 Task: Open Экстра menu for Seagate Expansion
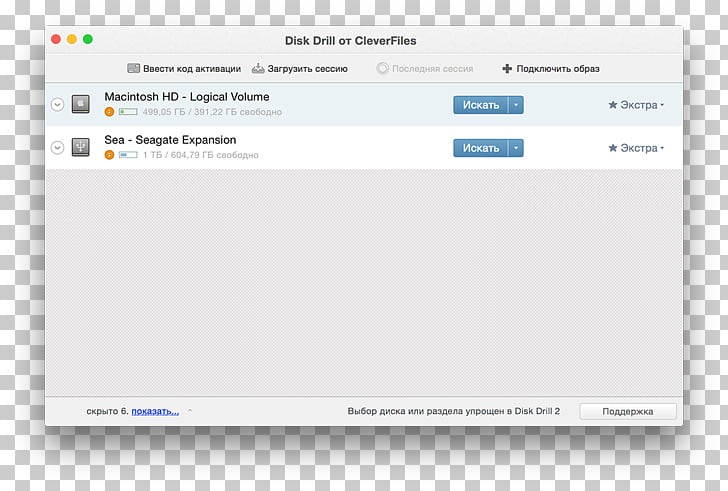click(x=636, y=148)
